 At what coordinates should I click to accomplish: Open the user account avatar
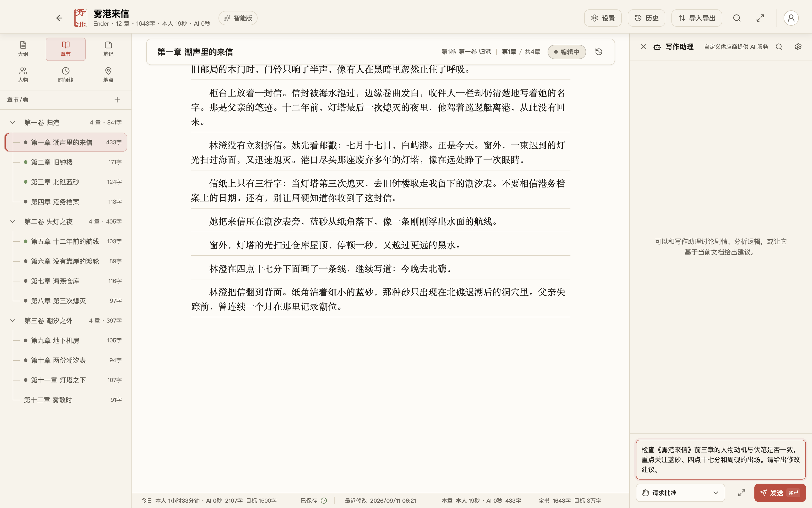(791, 18)
